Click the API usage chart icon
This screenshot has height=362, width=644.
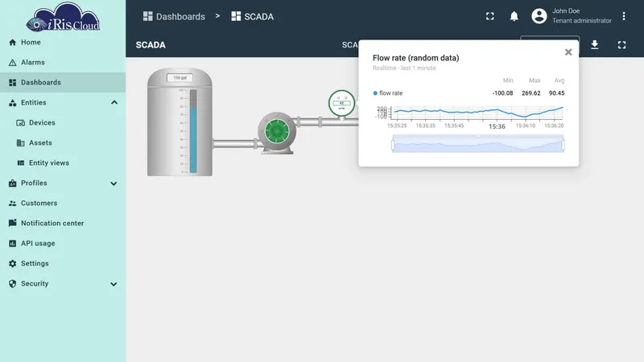click(x=12, y=244)
